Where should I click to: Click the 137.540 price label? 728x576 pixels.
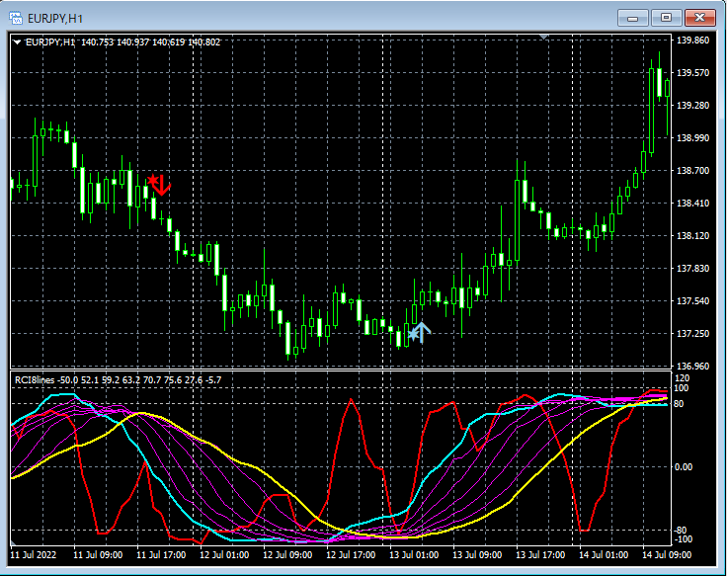pos(692,301)
